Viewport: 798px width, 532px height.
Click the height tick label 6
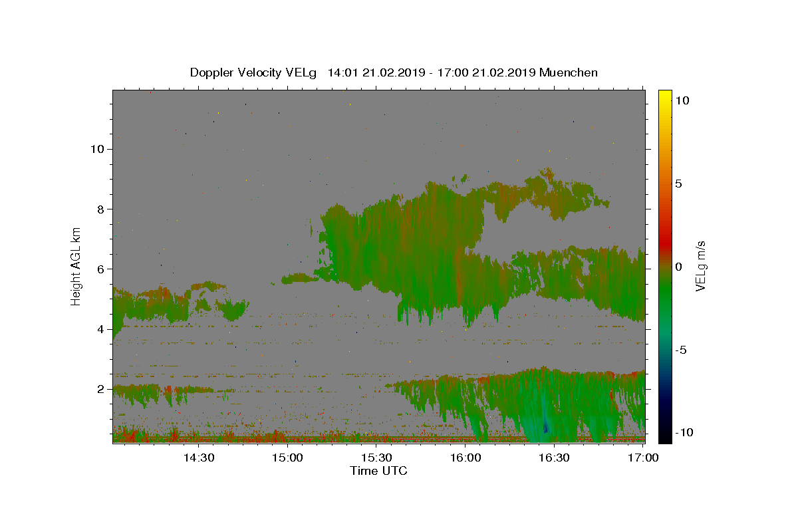tap(100, 269)
